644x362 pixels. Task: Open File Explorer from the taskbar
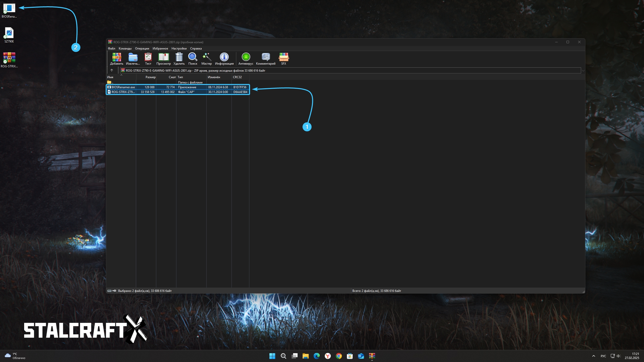305,356
